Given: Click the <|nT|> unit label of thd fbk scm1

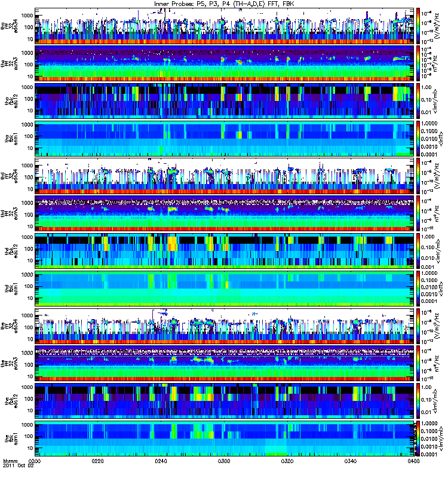Looking at the screenshot, I should coord(440,289).
